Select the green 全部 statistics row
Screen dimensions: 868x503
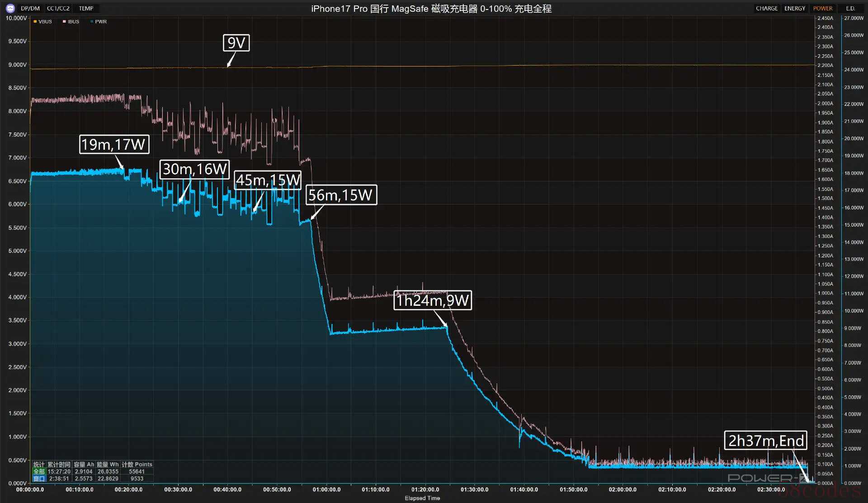39,471
